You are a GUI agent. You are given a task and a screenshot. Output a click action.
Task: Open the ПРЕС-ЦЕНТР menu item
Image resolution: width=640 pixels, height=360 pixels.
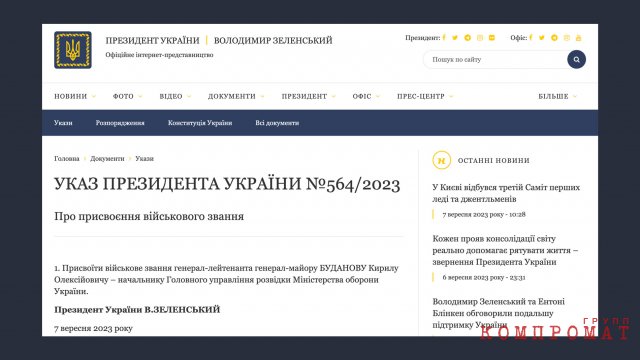click(x=421, y=96)
